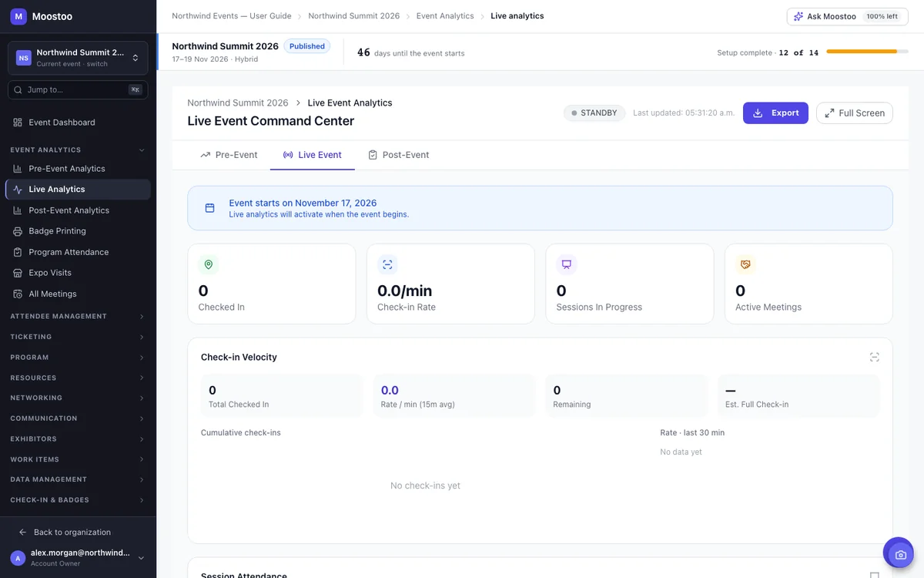Click All Meetings calendar icon
The height and width of the screenshot is (578, 924).
pyautogui.click(x=18, y=294)
